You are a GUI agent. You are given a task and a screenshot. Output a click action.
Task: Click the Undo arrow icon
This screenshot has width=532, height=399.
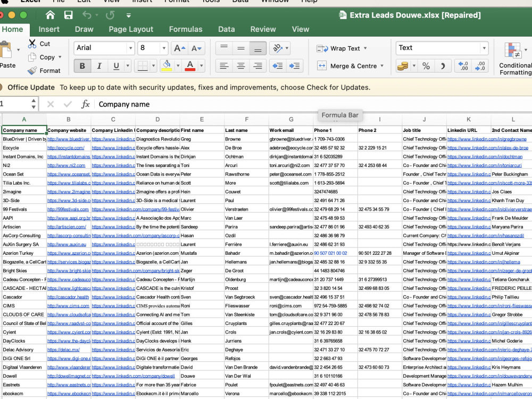coord(87,15)
